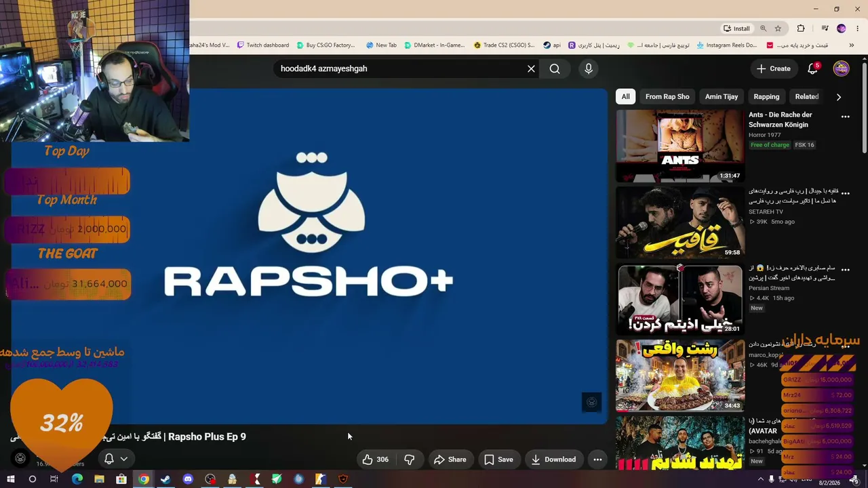The image size is (868, 488).
Task: Select the From Rap Sho chip
Action: coord(667,96)
